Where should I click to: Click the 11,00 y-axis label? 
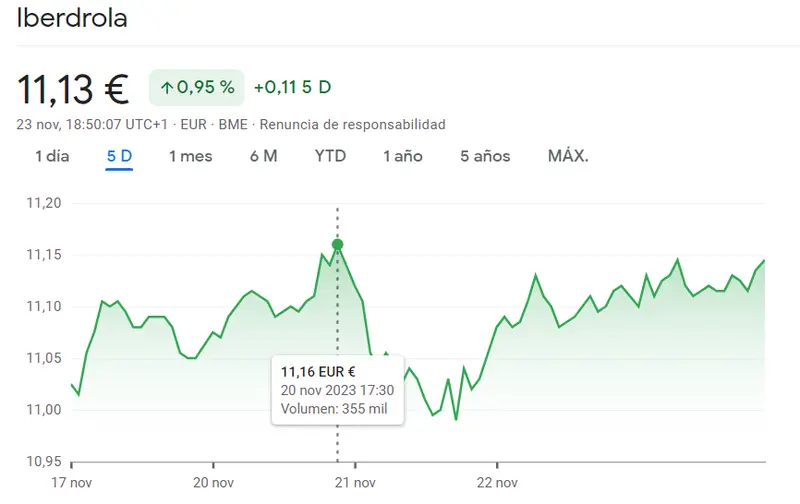point(44,410)
